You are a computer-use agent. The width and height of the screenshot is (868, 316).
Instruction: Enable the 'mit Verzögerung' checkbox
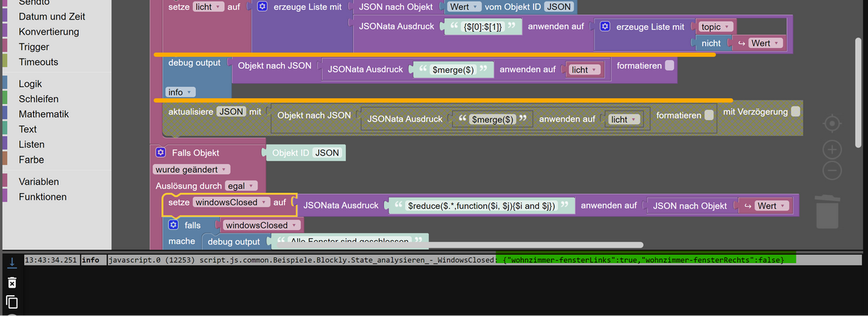pos(796,111)
